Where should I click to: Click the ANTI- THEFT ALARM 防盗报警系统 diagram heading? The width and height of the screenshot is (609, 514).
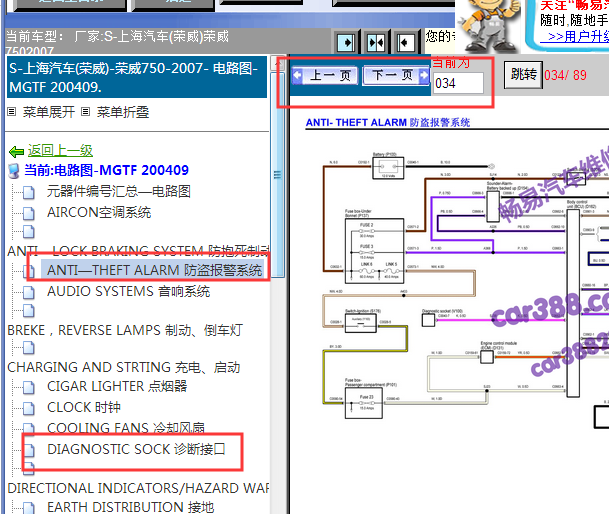[x=388, y=123]
